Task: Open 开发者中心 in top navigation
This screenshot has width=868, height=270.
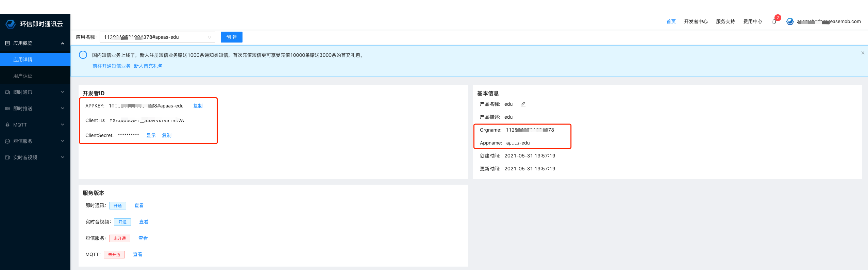Action: pyautogui.click(x=696, y=21)
